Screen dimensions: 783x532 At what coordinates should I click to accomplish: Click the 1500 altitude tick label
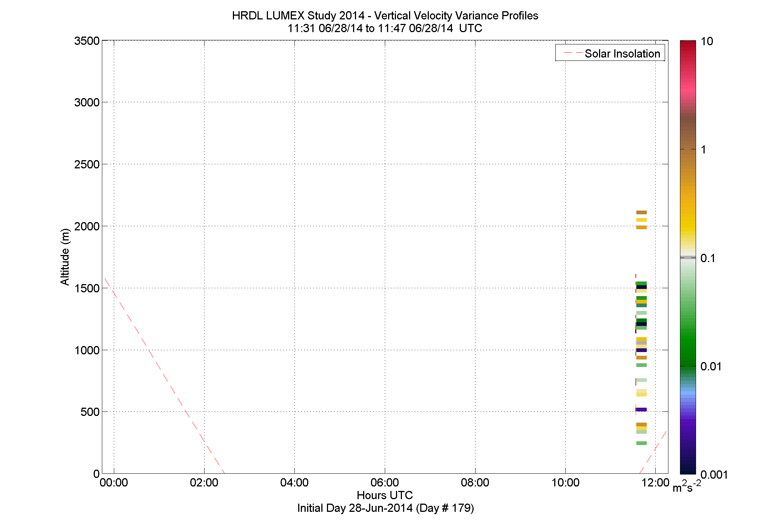point(87,288)
